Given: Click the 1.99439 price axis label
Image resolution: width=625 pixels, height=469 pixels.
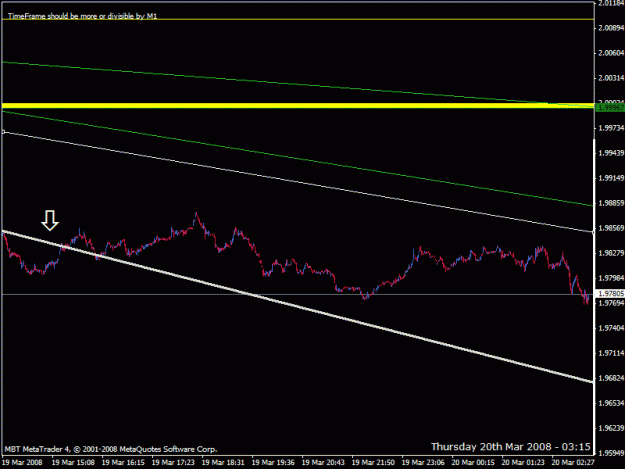Looking at the screenshot, I should [x=611, y=153].
